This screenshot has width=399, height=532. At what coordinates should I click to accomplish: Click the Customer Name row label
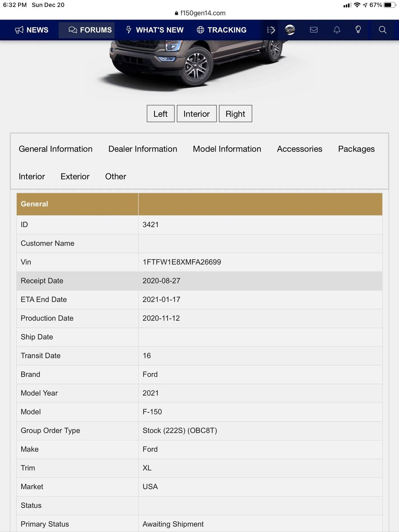[48, 243]
